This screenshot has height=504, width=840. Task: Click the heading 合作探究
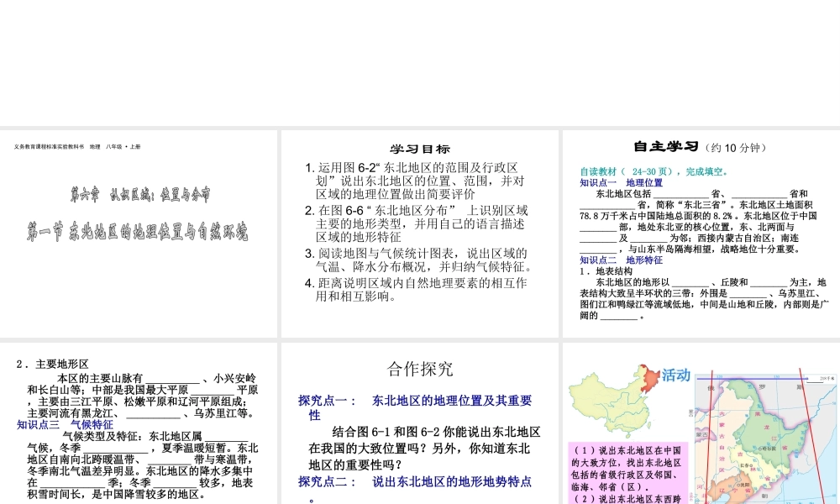(x=420, y=369)
